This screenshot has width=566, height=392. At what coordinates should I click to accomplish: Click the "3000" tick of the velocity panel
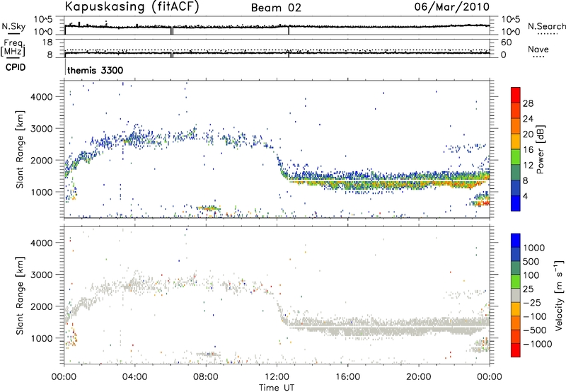[x=42, y=275]
